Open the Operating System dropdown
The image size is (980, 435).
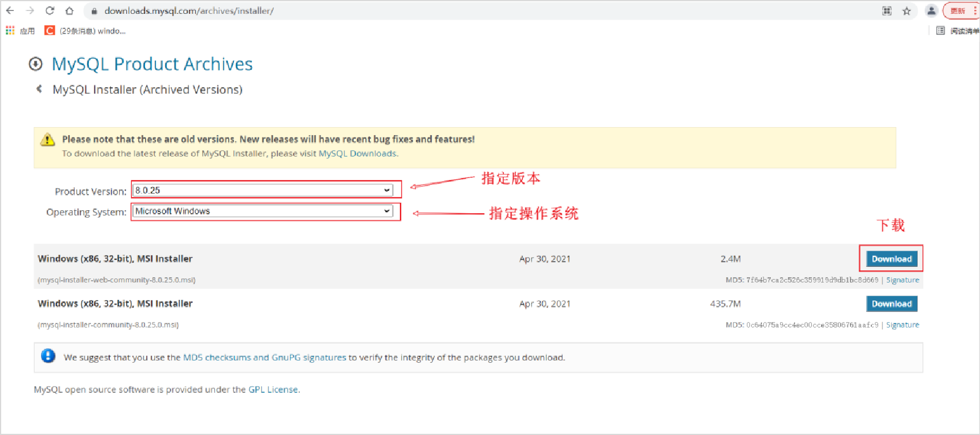click(x=263, y=211)
